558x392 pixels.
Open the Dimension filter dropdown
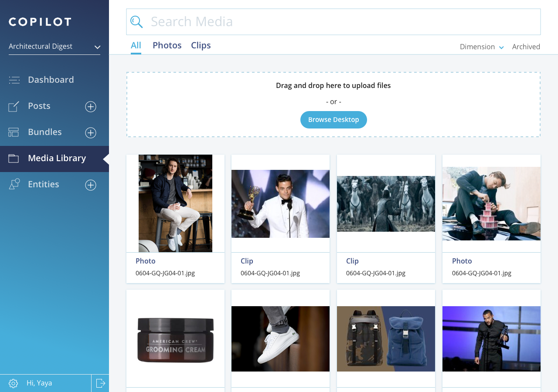pyautogui.click(x=482, y=47)
